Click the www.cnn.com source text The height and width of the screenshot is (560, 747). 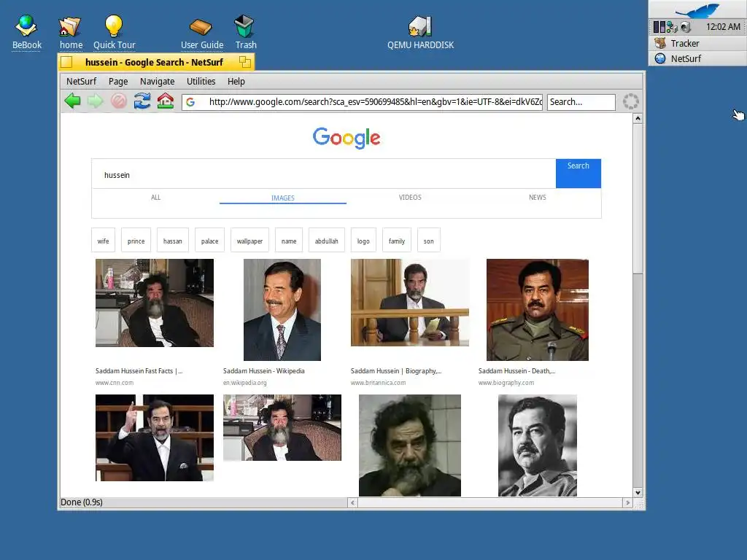click(x=115, y=382)
